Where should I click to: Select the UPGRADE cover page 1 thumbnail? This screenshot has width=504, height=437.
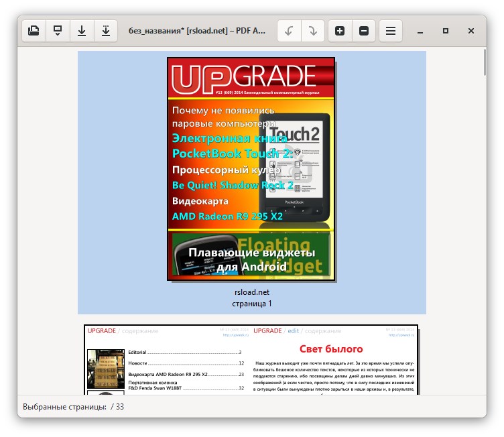[x=251, y=169]
